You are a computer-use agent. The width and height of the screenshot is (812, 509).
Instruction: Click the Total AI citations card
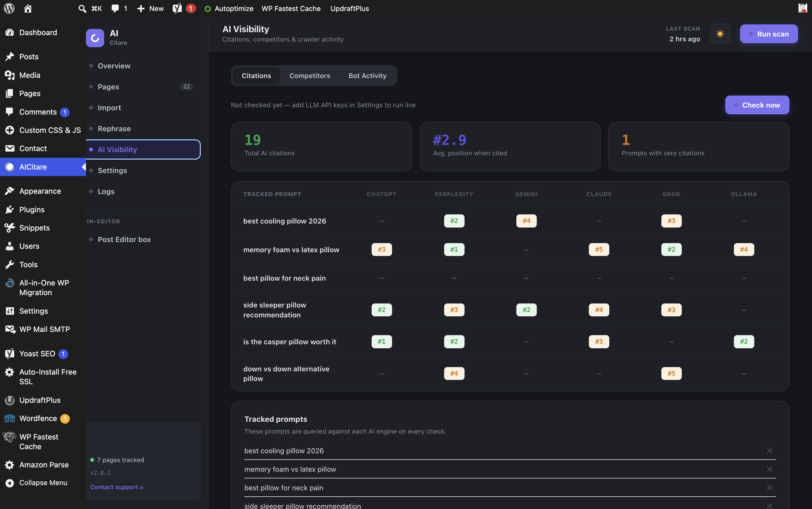click(321, 147)
